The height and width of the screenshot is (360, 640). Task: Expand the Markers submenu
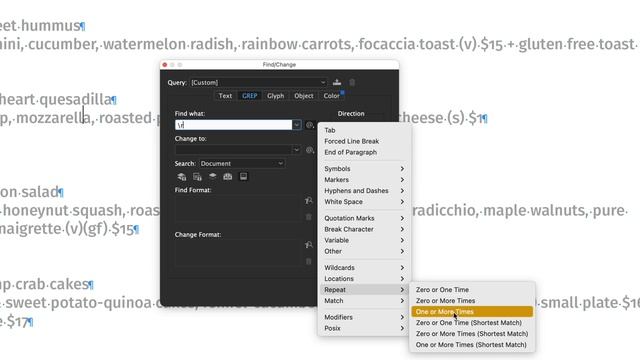[364, 180]
